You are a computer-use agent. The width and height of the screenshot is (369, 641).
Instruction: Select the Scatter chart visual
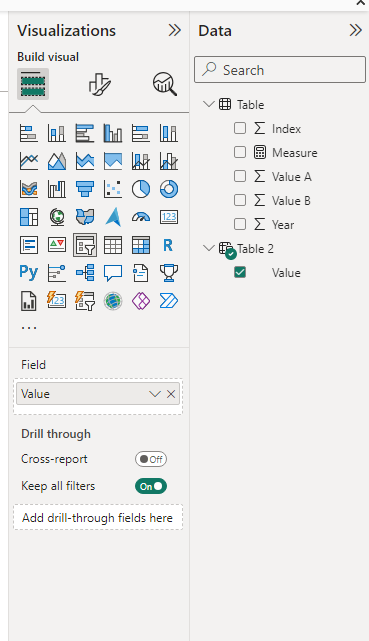(113, 189)
